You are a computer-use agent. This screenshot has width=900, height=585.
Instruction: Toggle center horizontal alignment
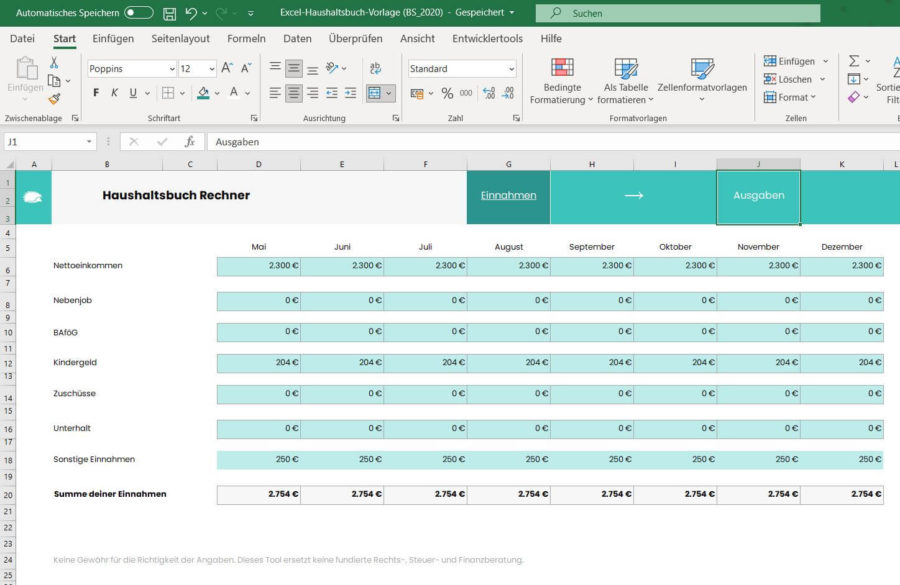tap(293, 93)
